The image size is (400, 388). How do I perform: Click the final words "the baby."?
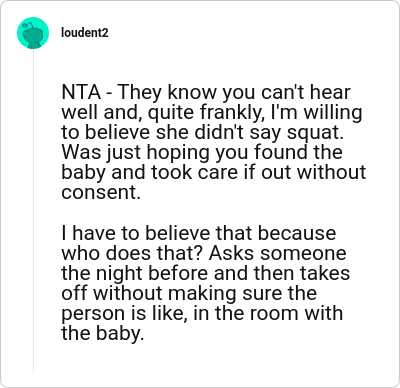click(x=103, y=334)
